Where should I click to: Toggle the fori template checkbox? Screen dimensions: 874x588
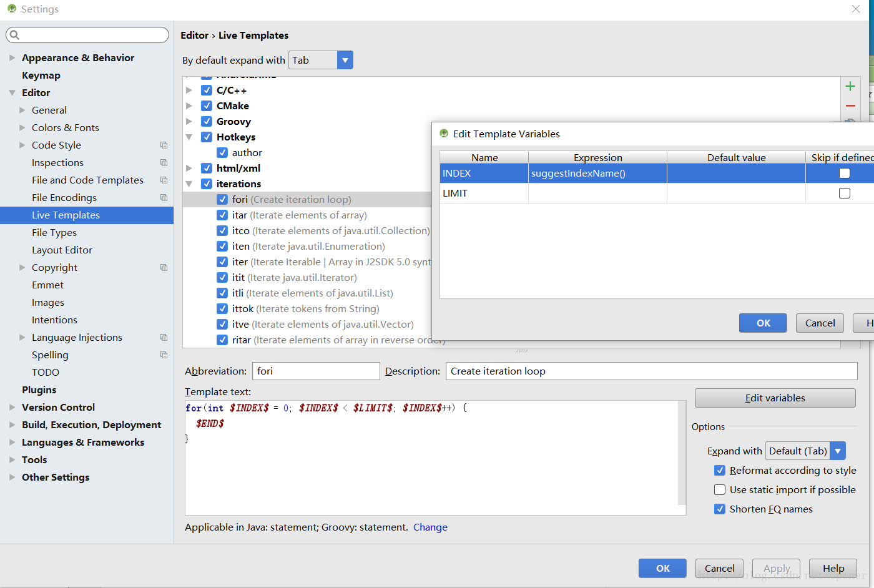pyautogui.click(x=222, y=199)
